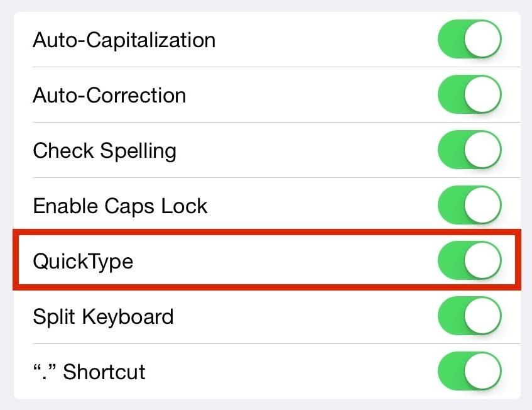Tap the Check Spelling label text

pos(104,150)
